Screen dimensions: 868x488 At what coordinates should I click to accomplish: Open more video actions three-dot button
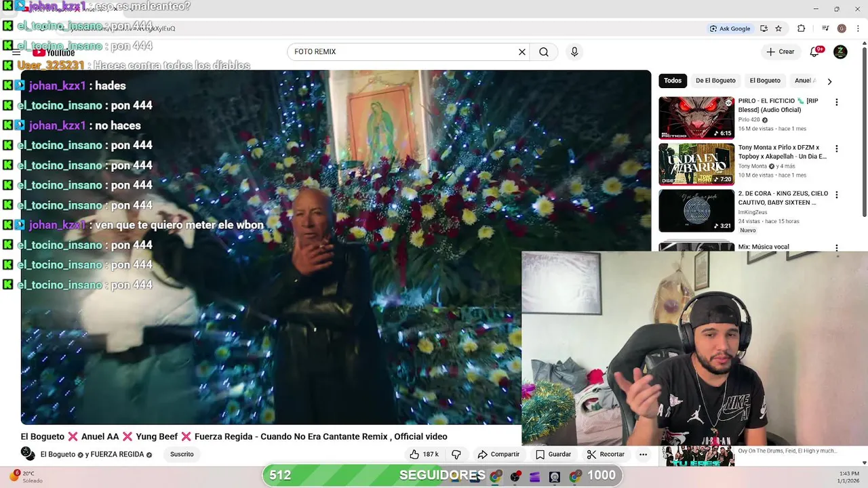(643, 454)
